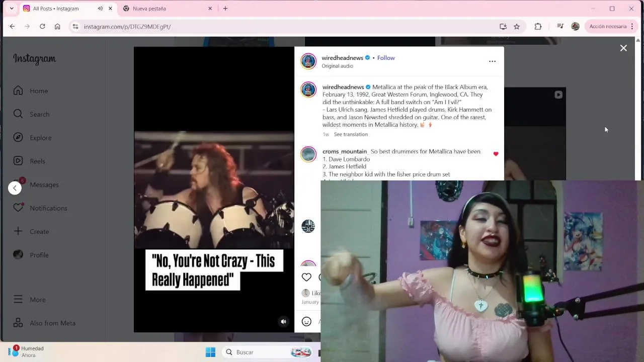Viewport: 644px width, 362px height.
Task: View site information icon in address bar
Action: coord(75,27)
